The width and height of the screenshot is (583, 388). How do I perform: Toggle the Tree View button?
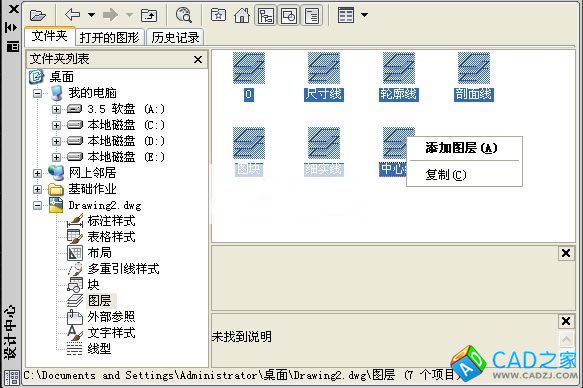click(265, 16)
